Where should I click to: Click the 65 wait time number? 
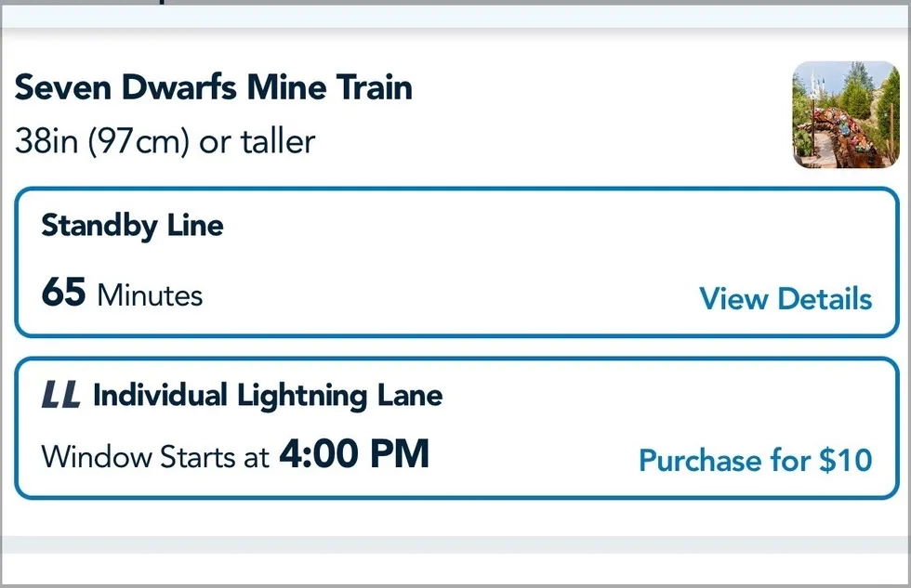click(63, 292)
